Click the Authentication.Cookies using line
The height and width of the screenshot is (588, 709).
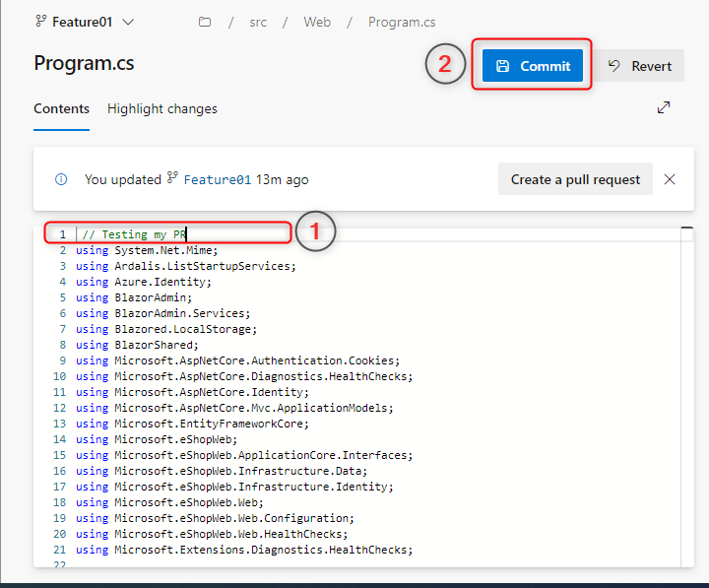click(238, 360)
